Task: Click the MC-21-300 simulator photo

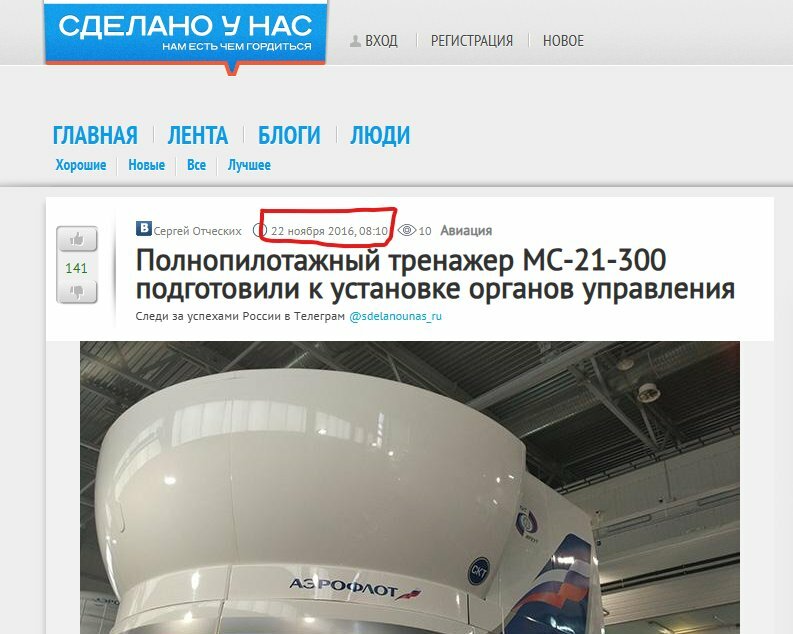Action: 410,487
